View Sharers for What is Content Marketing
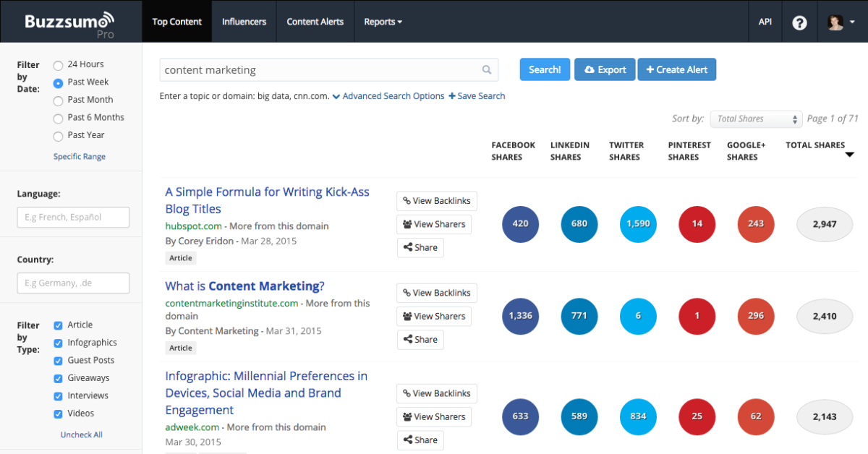Viewport: 868px width, 454px height. tap(434, 316)
